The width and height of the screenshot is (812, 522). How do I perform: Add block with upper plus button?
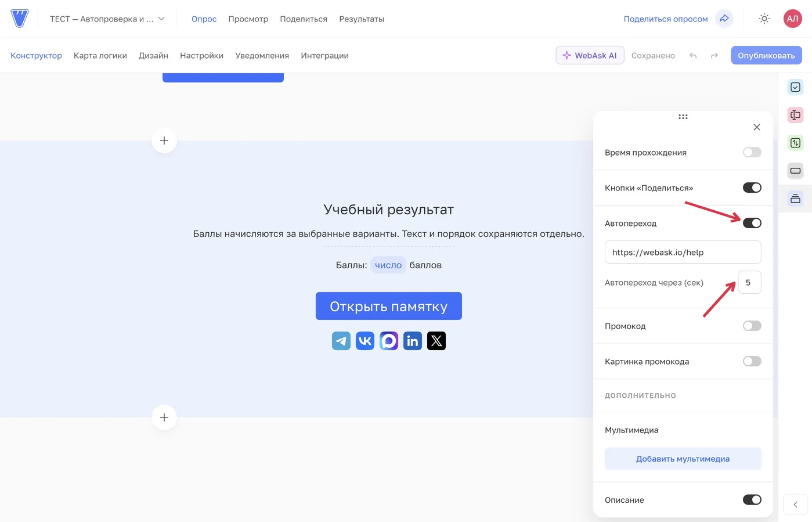[164, 141]
